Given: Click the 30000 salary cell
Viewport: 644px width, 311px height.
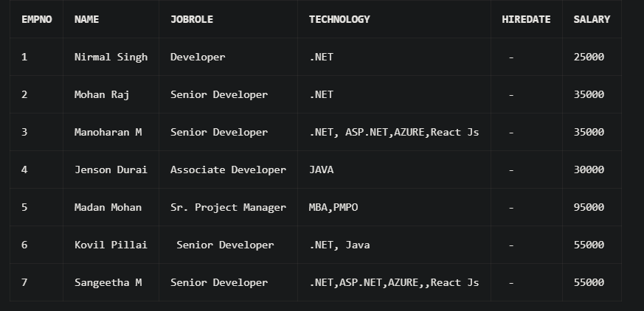Looking at the screenshot, I should pos(589,170).
